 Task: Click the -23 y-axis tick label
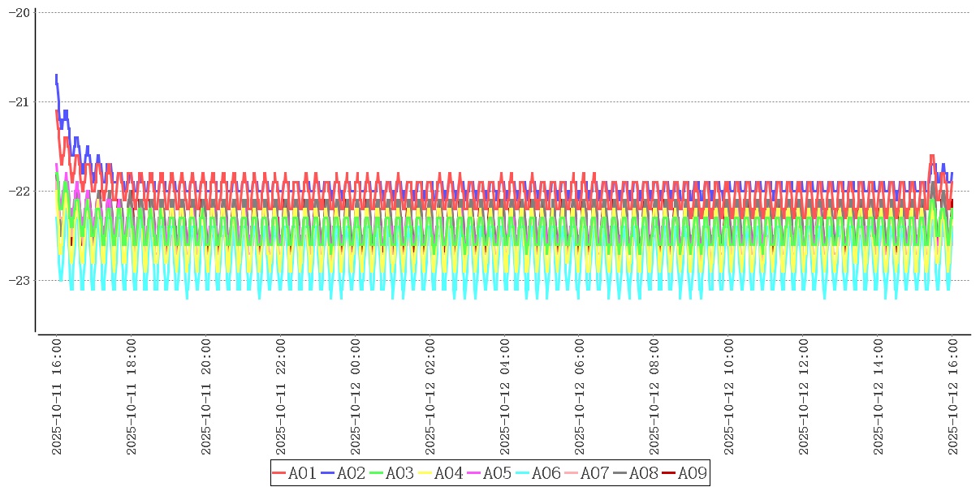(x=18, y=280)
